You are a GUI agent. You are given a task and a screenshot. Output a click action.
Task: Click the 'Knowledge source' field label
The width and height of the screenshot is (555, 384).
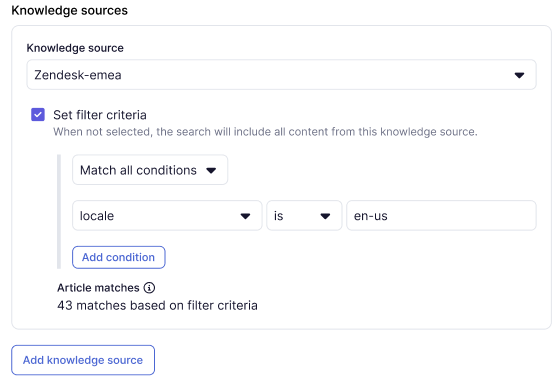point(75,48)
